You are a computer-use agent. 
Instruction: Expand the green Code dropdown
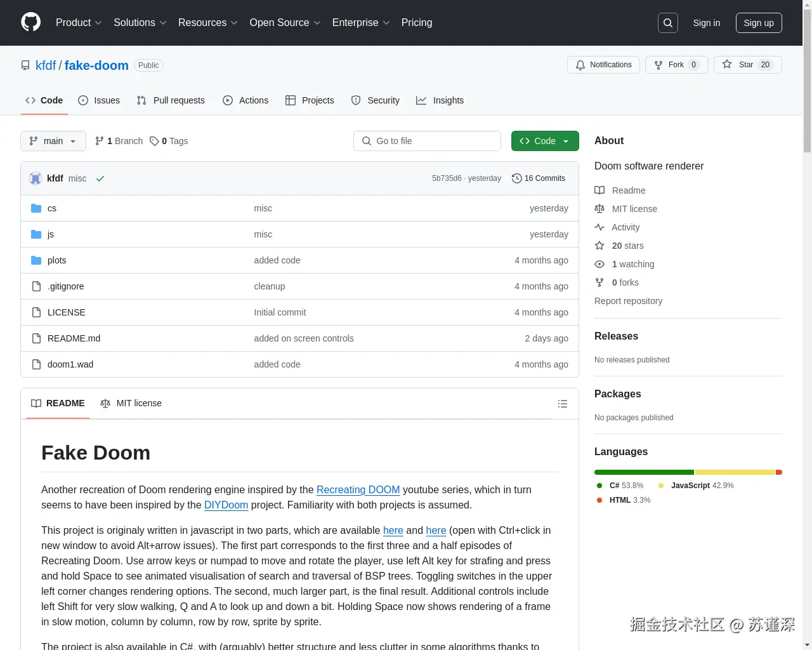544,141
